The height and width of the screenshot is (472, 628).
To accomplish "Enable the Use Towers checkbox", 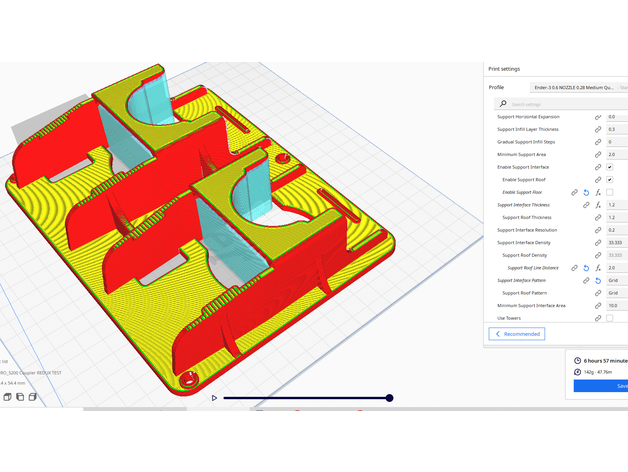I will click(x=610, y=318).
